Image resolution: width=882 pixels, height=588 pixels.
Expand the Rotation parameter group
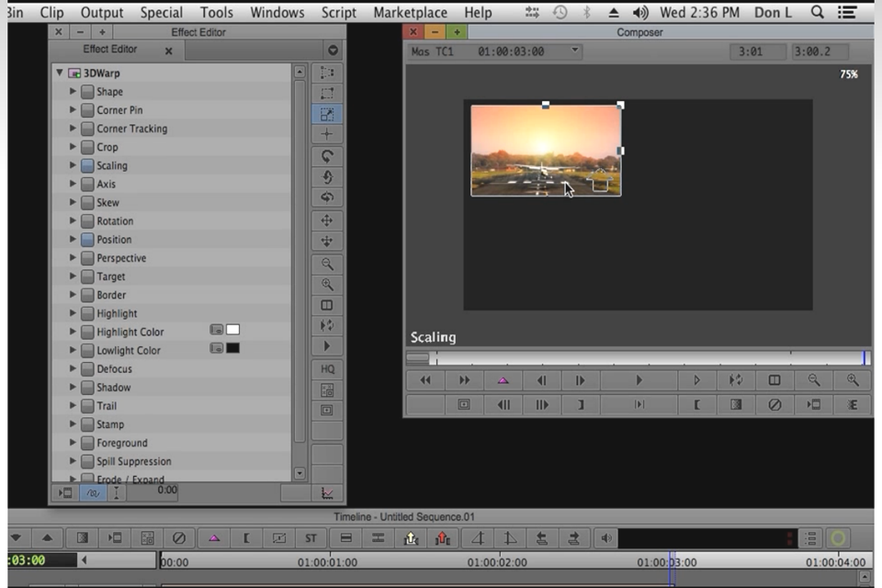click(x=73, y=221)
